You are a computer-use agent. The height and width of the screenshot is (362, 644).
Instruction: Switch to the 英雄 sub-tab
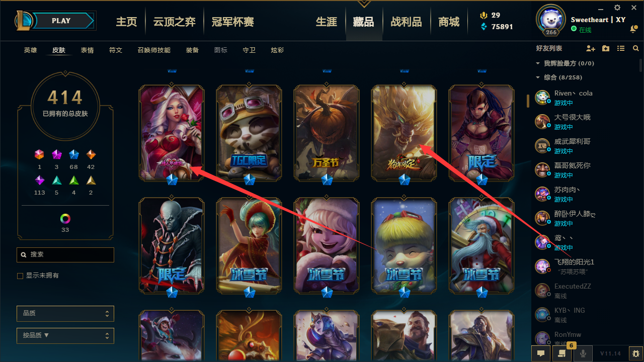click(31, 50)
